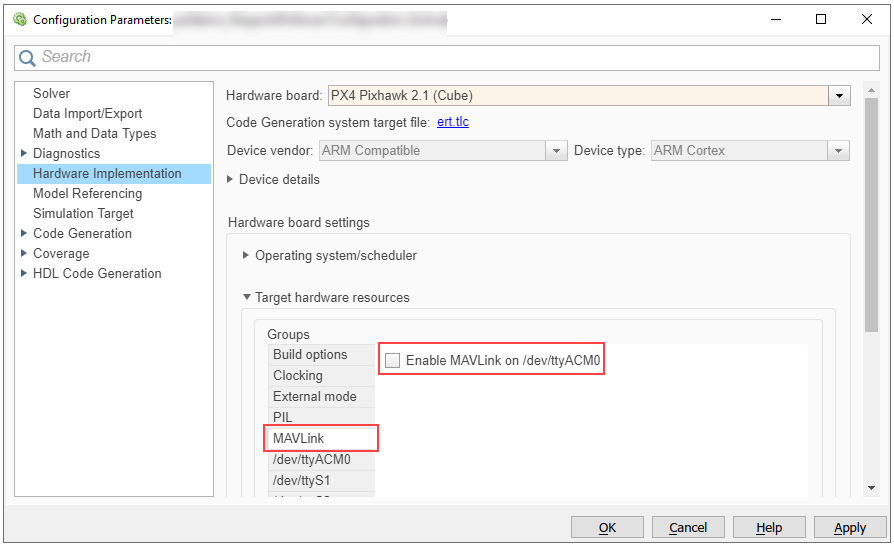Select the Solver pane
Image resolution: width=894 pixels, height=549 pixels.
pos(51,93)
